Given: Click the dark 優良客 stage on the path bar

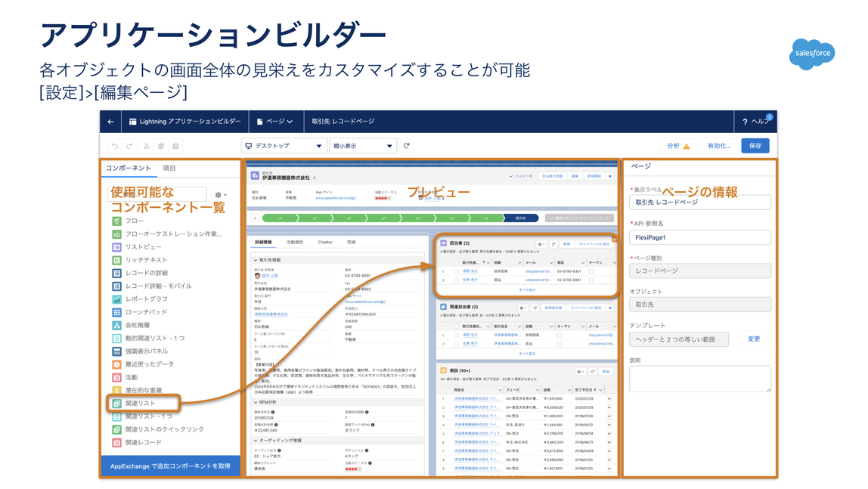Looking at the screenshot, I should click(x=521, y=218).
